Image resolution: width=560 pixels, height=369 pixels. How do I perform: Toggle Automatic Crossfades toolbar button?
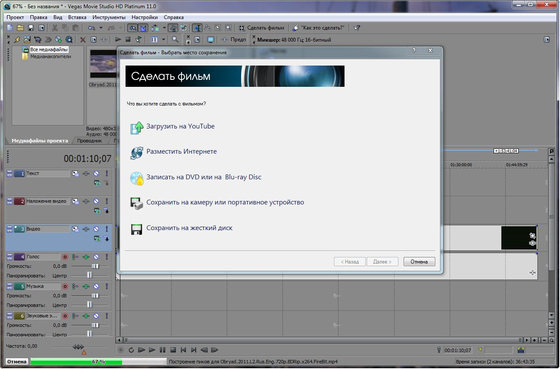pyautogui.click(x=143, y=28)
